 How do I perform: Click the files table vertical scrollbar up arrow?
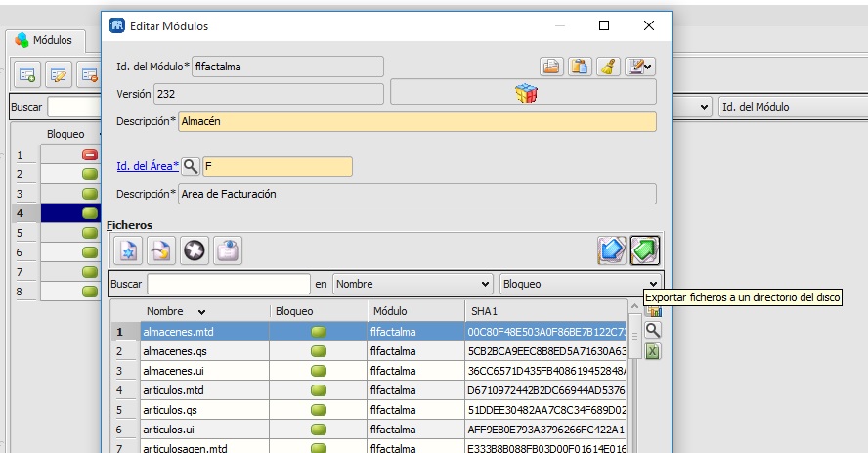click(x=634, y=306)
